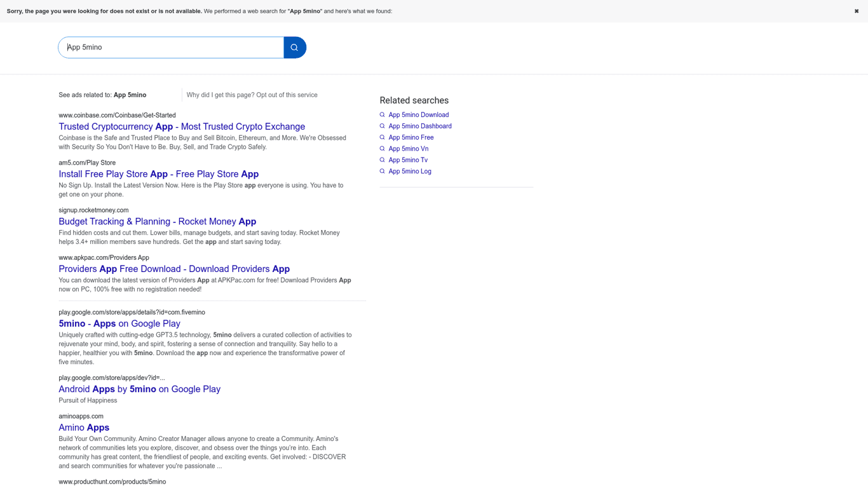Select related search App 5mino Dashboard
The height and width of the screenshot is (488, 868).
click(x=420, y=126)
